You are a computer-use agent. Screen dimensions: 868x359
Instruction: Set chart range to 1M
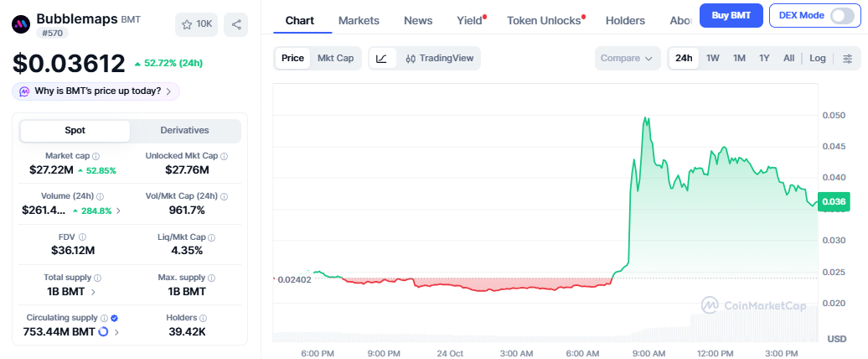[x=739, y=58]
